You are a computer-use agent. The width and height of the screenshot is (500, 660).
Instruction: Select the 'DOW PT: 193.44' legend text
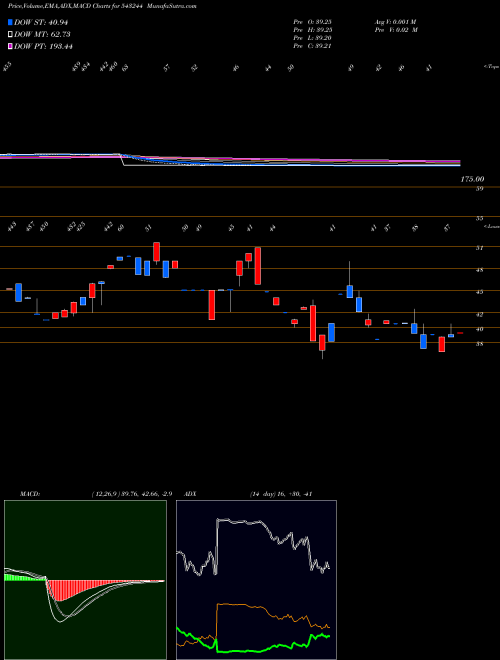point(43,46)
